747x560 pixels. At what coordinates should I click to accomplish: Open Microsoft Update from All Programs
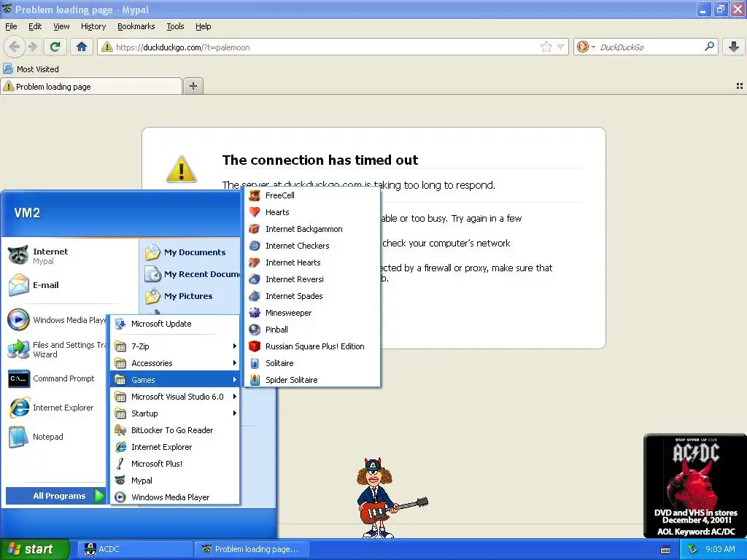(175, 324)
